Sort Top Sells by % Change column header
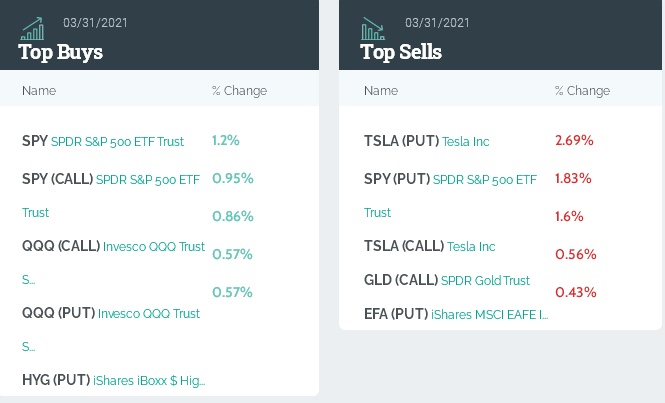 pos(582,91)
